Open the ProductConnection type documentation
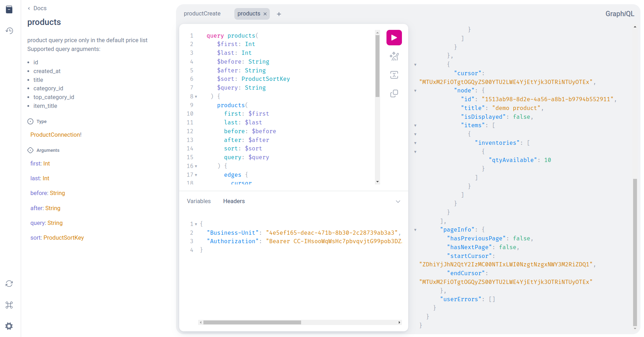Image resolution: width=644 pixels, height=337 pixels. (56, 135)
